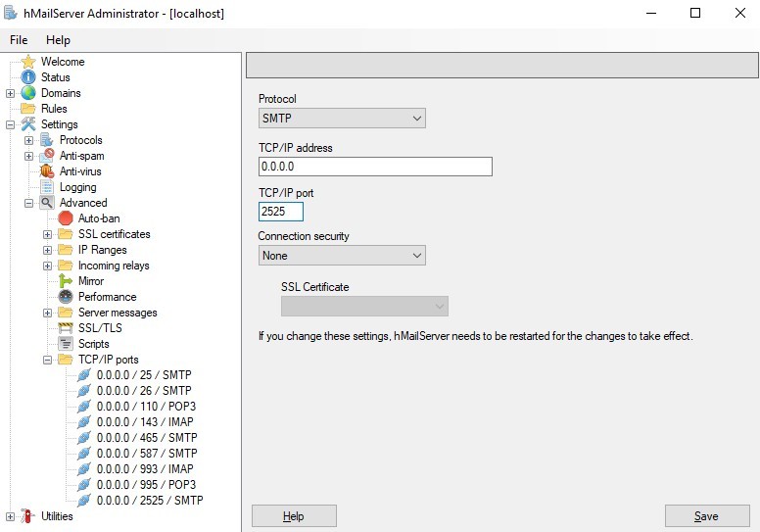This screenshot has width=760, height=532.
Task: Select the 0.0.0.0 / 143 / IMAP entry
Action: [x=145, y=422]
